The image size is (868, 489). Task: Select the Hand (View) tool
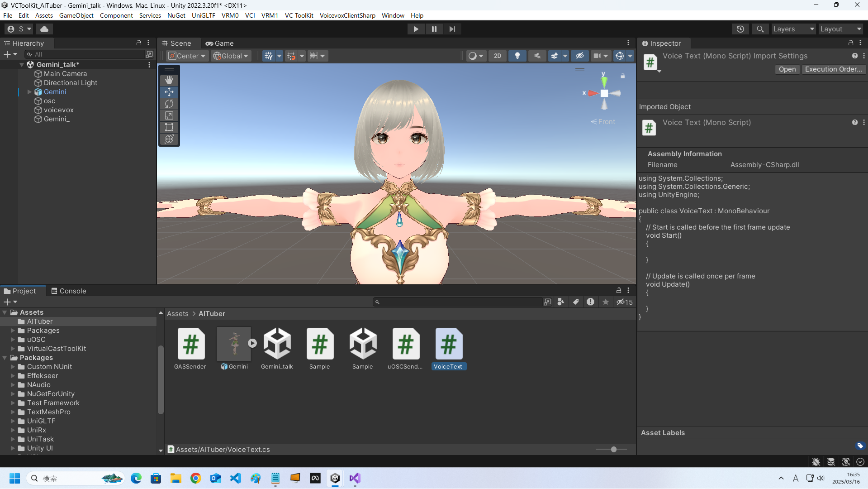tap(169, 80)
